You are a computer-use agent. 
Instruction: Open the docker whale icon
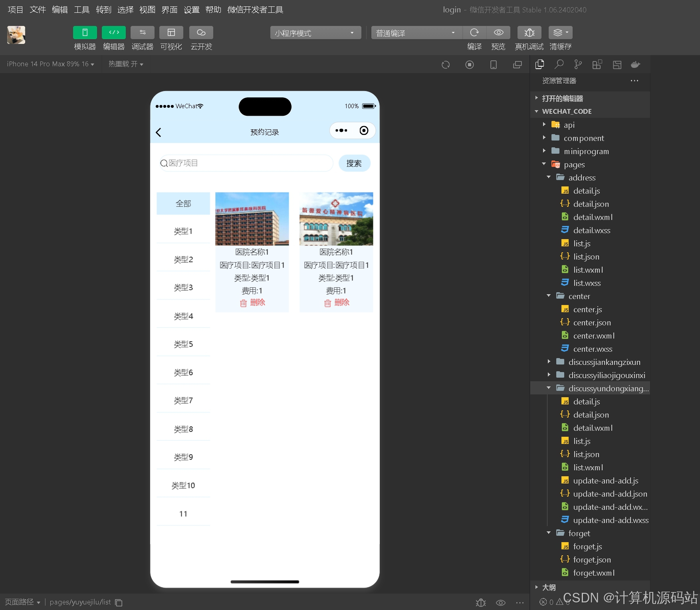[x=635, y=64]
